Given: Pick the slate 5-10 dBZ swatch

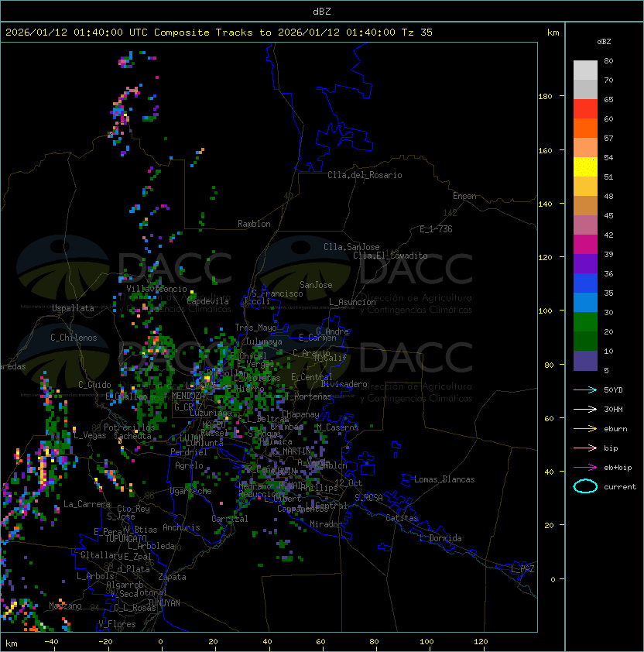Looking at the screenshot, I should (585, 361).
